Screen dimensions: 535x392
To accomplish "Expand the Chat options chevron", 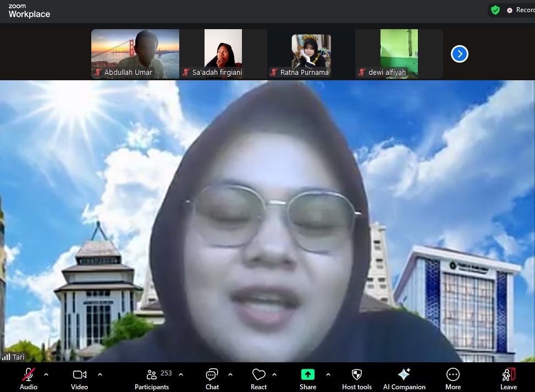I will (230, 374).
